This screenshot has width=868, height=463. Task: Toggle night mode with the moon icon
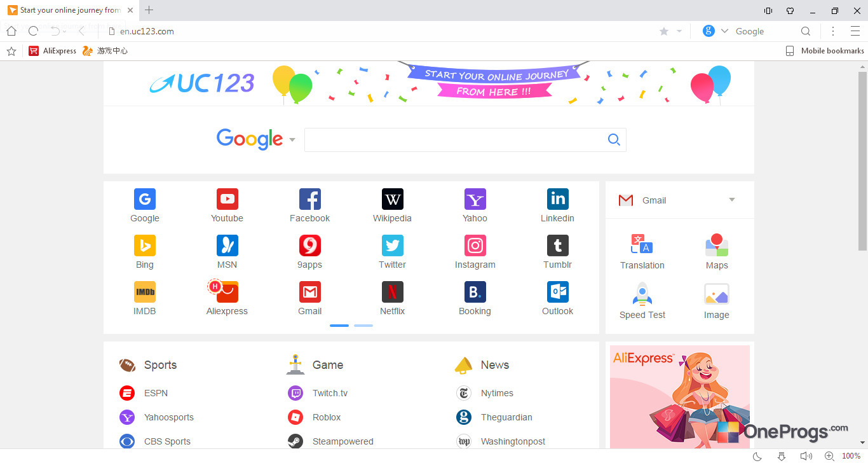tap(757, 456)
